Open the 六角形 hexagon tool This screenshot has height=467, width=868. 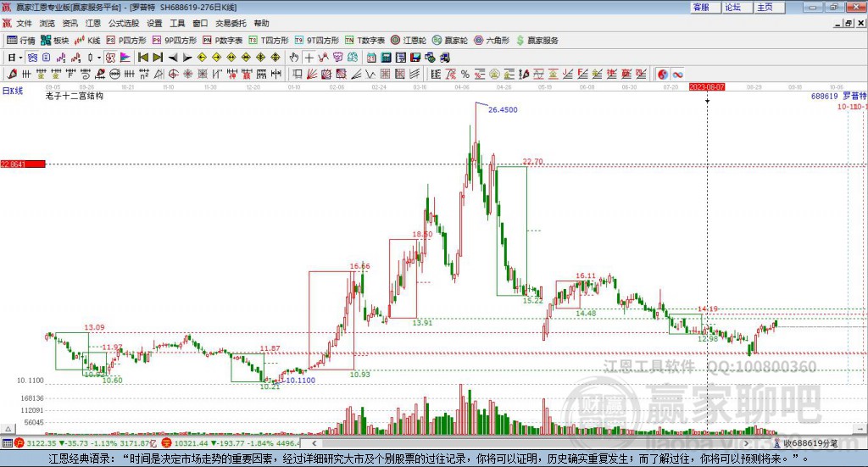point(492,41)
